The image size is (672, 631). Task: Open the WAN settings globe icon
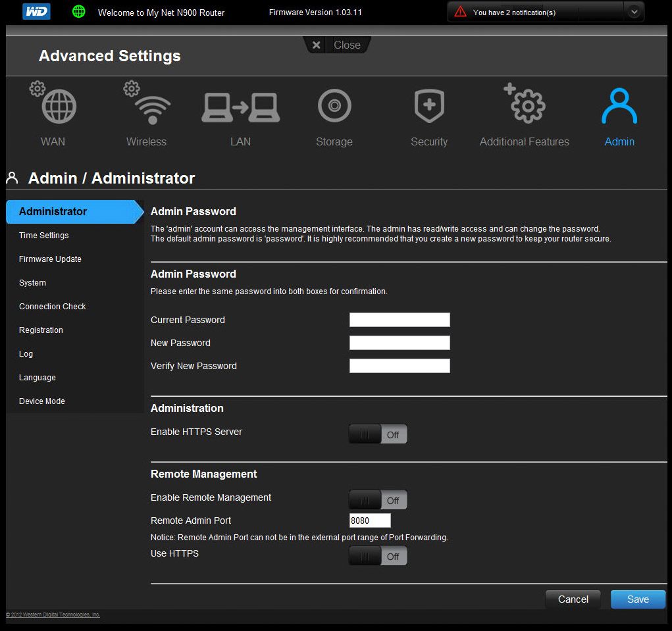coord(53,103)
